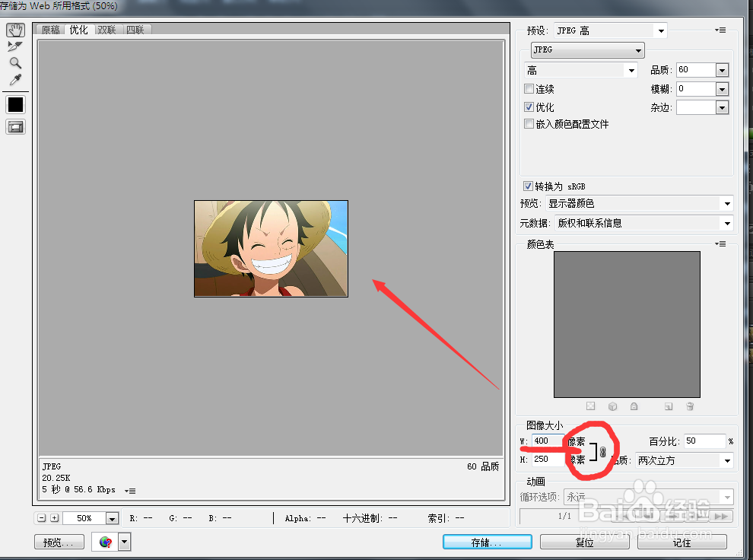This screenshot has height=560, width=753.
Task: Click the 百分比 50 field
Action: coord(704,441)
